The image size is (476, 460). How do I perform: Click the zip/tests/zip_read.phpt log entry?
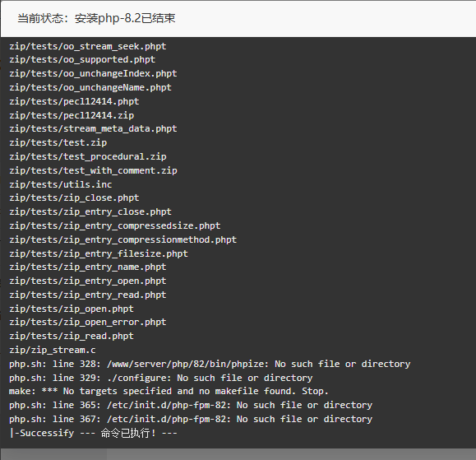point(72,336)
